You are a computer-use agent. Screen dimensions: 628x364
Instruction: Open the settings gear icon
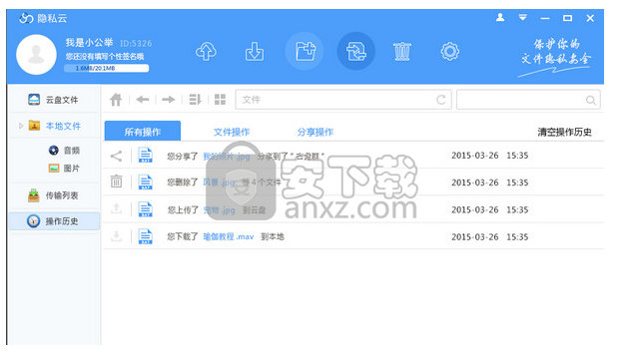pos(449,51)
